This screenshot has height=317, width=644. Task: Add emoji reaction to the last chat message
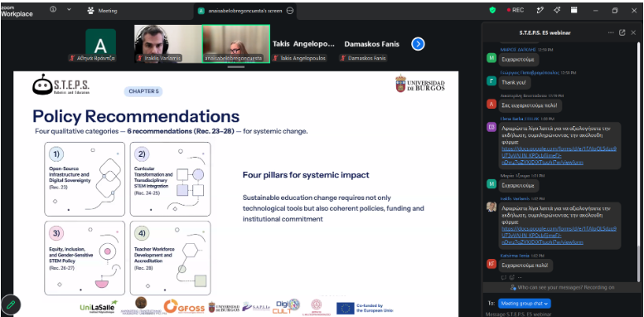(x=512, y=277)
